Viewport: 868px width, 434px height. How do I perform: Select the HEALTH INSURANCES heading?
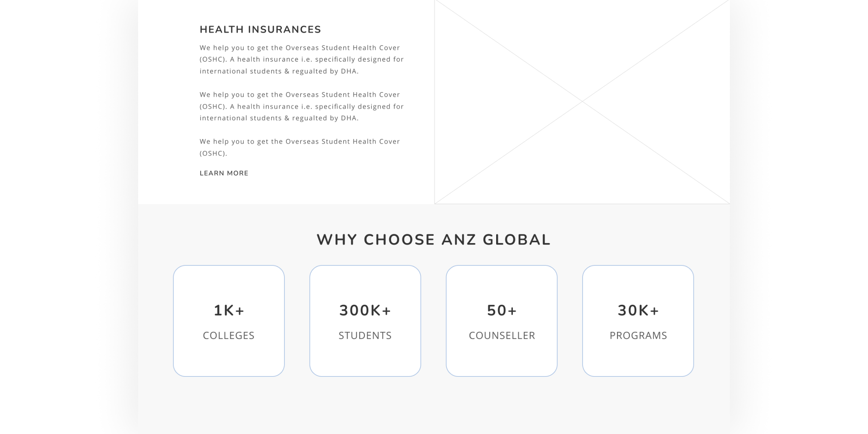pos(260,30)
